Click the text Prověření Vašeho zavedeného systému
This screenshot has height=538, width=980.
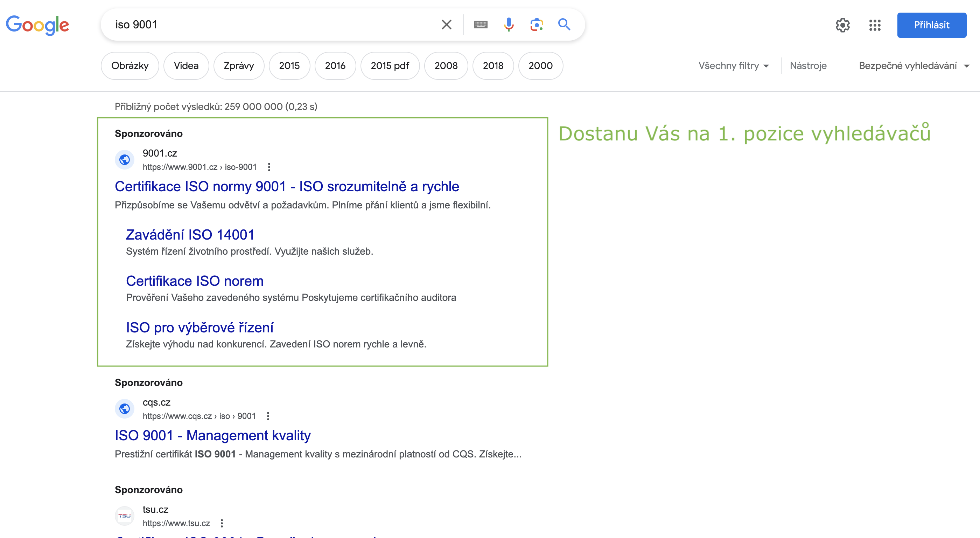coord(213,297)
